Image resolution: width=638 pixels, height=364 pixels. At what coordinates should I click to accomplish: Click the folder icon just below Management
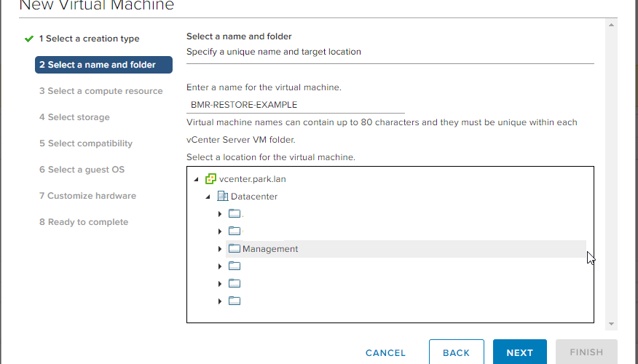[x=235, y=266]
